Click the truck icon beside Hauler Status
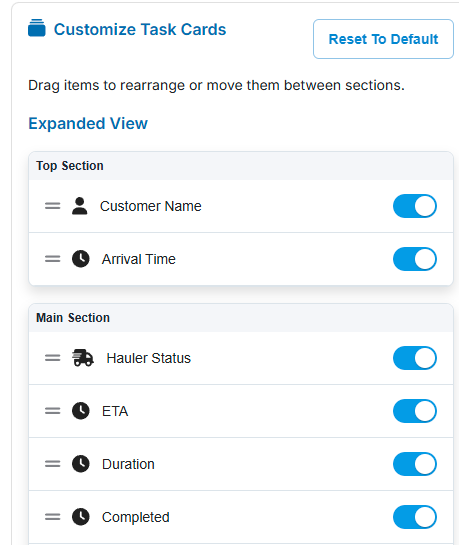 83,358
